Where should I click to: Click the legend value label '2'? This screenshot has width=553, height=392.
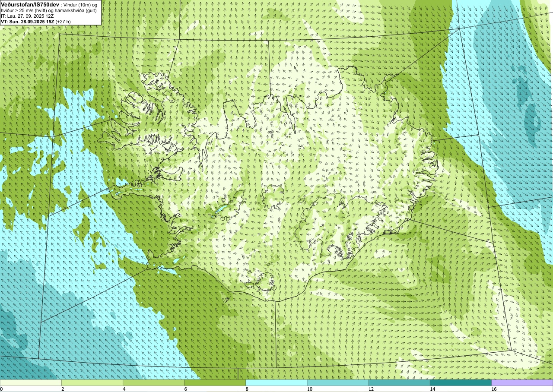(63, 389)
